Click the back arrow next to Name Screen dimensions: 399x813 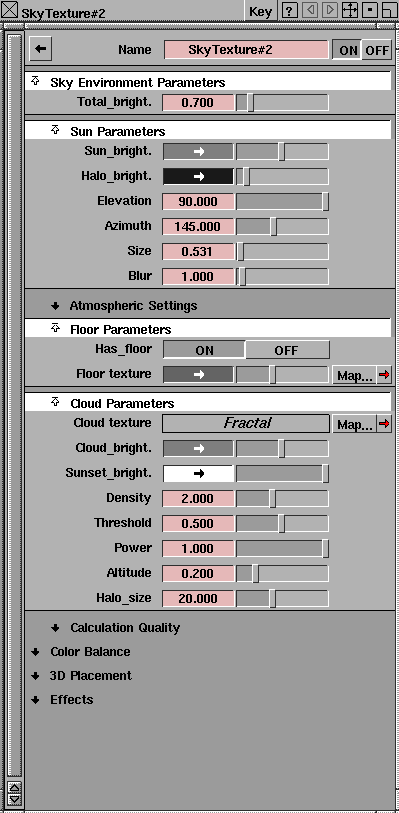click(40, 49)
